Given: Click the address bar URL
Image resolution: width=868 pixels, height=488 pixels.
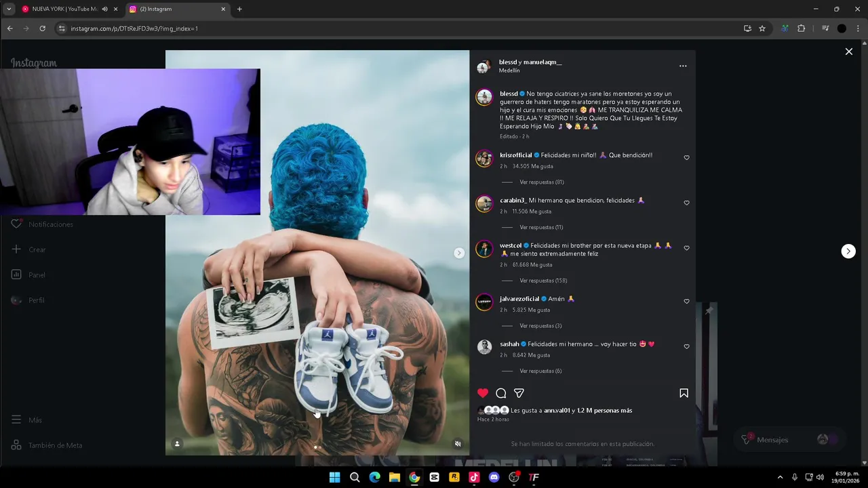Looking at the screenshot, I should tap(134, 28).
